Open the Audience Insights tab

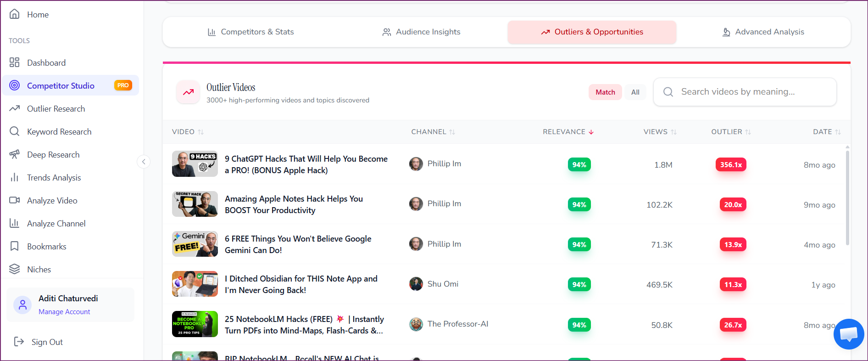click(x=421, y=32)
